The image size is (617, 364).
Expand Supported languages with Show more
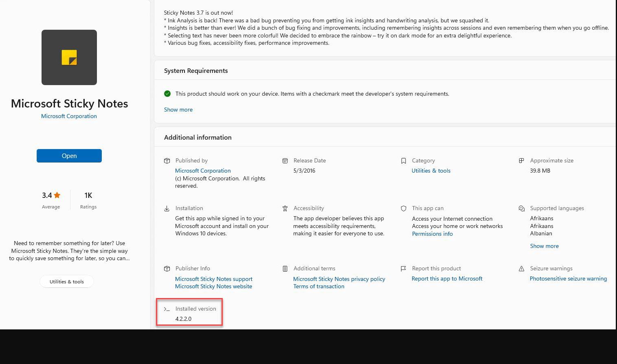pyautogui.click(x=544, y=246)
